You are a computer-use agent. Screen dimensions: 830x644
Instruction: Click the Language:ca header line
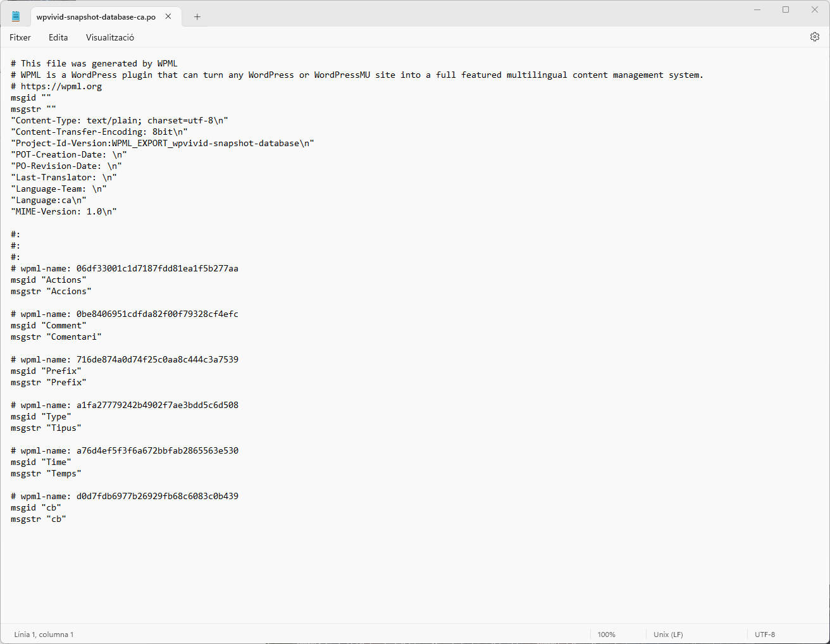(49, 200)
